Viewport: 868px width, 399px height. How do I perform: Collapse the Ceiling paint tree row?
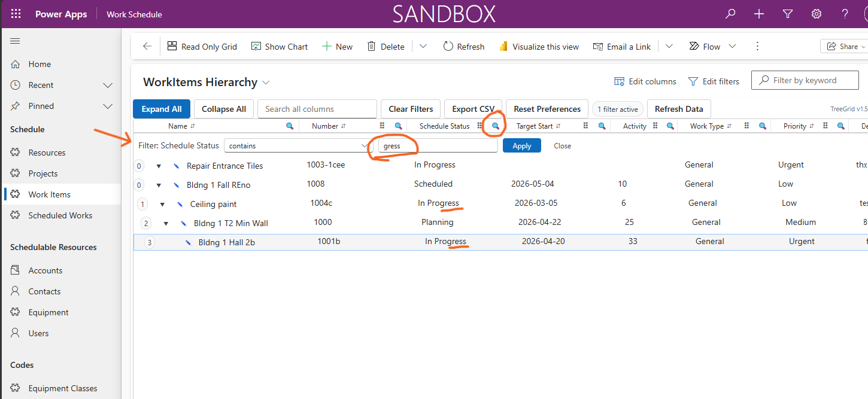coord(162,205)
